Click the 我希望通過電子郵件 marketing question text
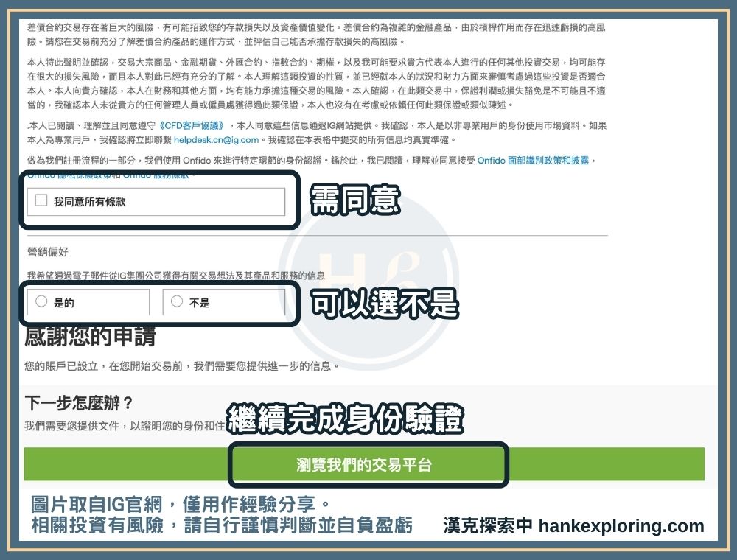 tap(176, 276)
